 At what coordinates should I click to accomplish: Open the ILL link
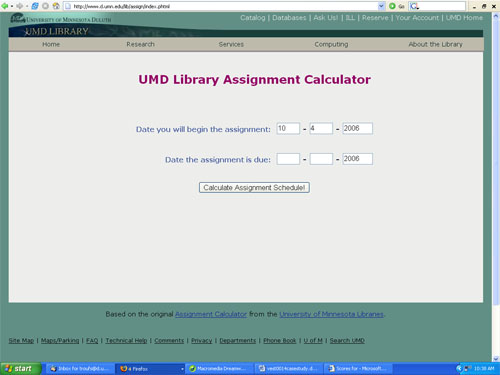[350, 18]
